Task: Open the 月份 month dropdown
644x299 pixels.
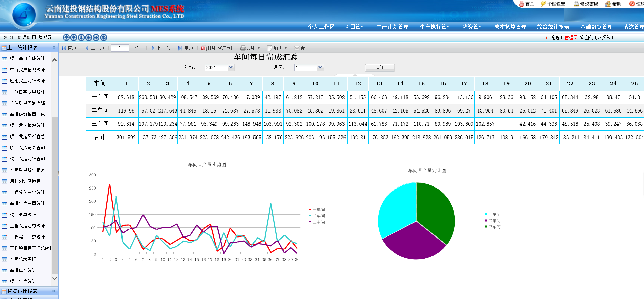Action: tap(320, 67)
